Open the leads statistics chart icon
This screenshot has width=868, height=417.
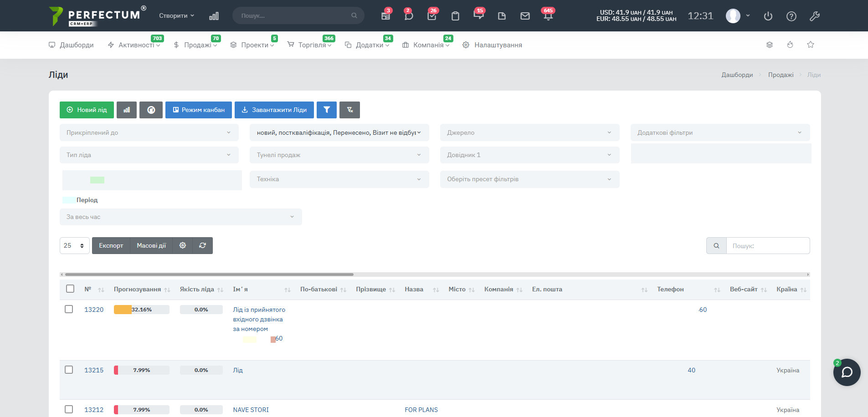[x=127, y=110]
